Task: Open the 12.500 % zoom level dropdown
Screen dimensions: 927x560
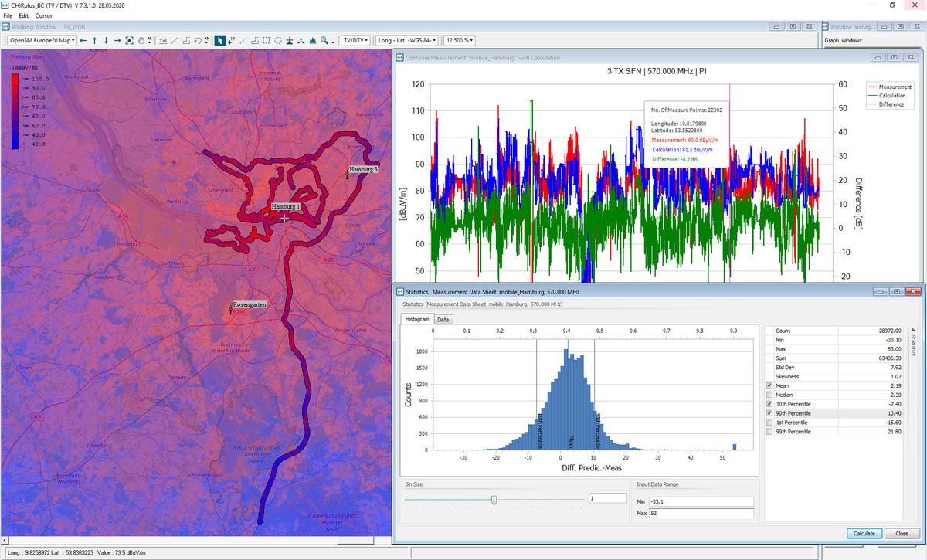Action: click(x=459, y=40)
